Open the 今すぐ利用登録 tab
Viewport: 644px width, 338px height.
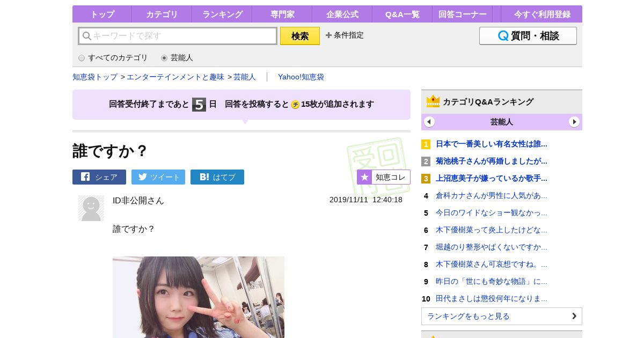541,14
